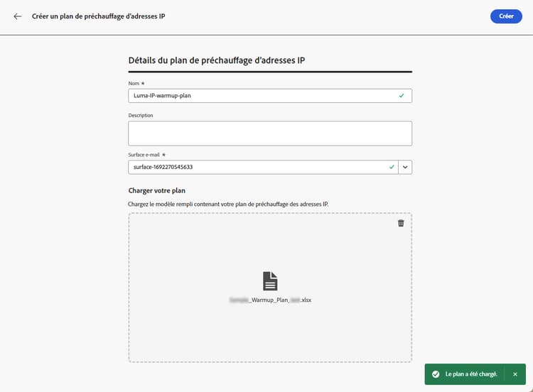The image size is (533, 392).
Task: Click the "Chargez le modèle rempli" instruction text
Action: pyautogui.click(x=228, y=205)
